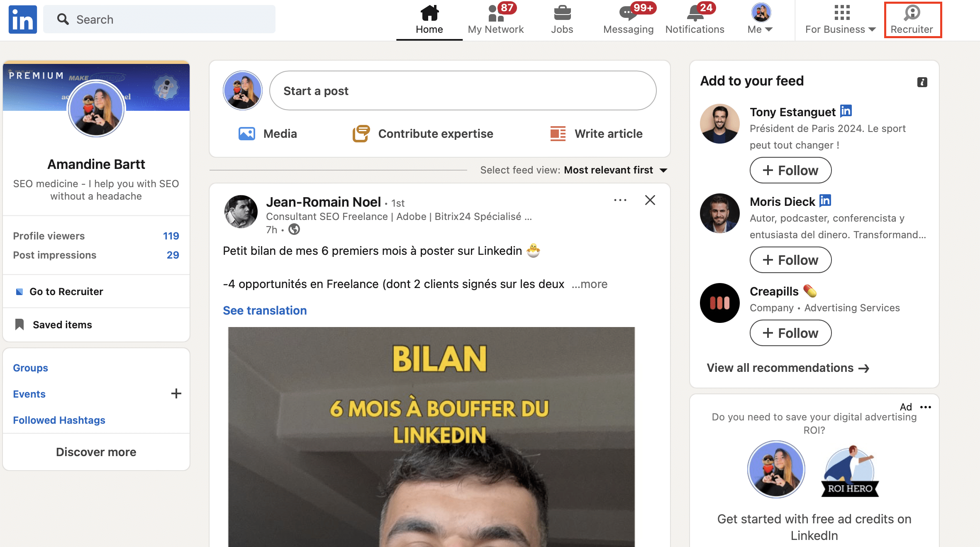Open the Recruiter icon button

(x=912, y=20)
